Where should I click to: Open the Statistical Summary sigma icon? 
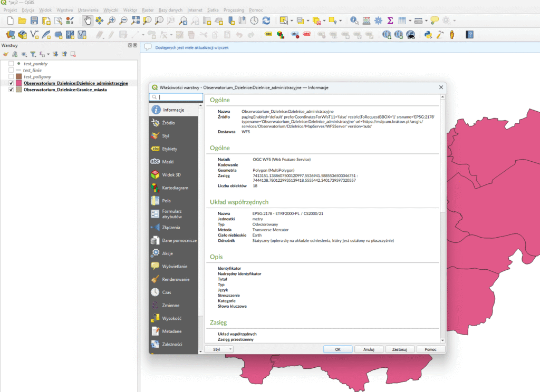(390, 21)
